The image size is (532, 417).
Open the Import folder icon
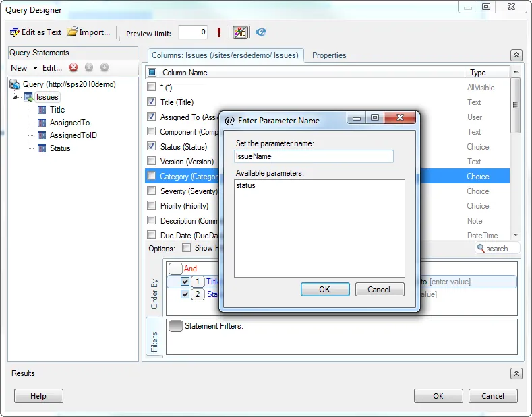(72, 32)
